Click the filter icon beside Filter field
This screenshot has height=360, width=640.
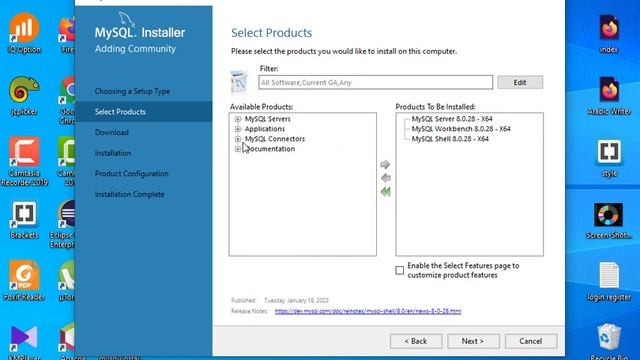tap(239, 81)
